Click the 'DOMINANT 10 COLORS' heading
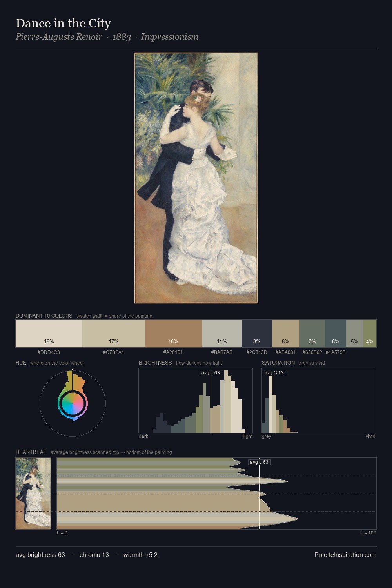Screen dimensions: 392x588 pos(44,316)
